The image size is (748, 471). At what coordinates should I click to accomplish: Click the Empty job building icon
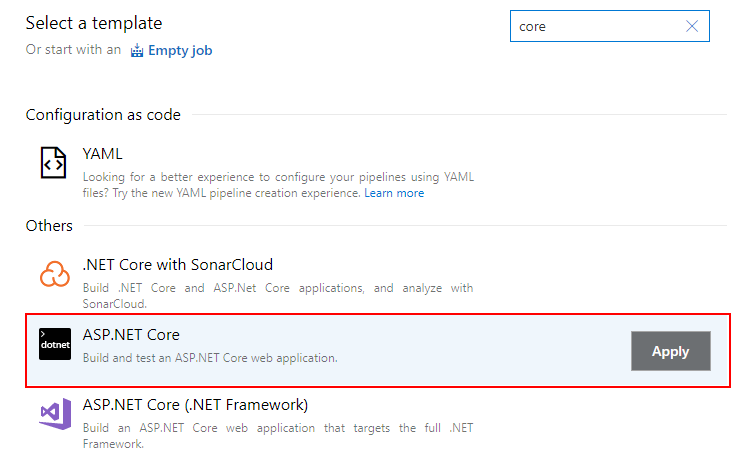[x=137, y=50]
